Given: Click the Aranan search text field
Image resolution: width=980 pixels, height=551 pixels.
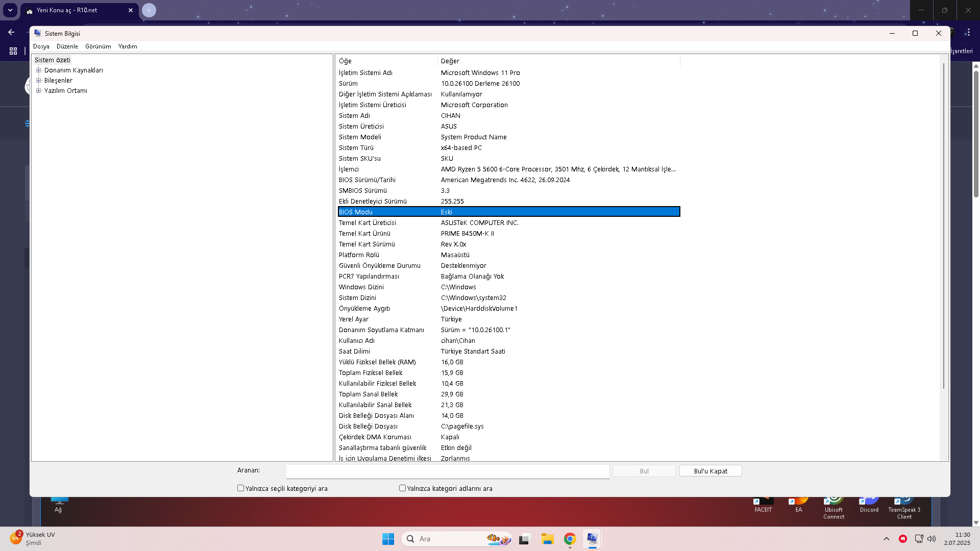Looking at the screenshot, I should pos(448,471).
